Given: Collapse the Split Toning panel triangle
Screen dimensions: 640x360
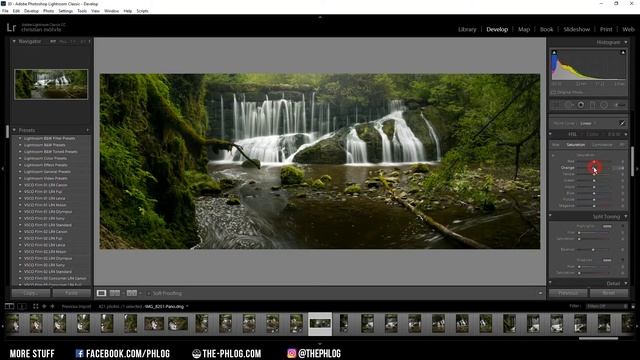Looking at the screenshot, I should pos(626,217).
